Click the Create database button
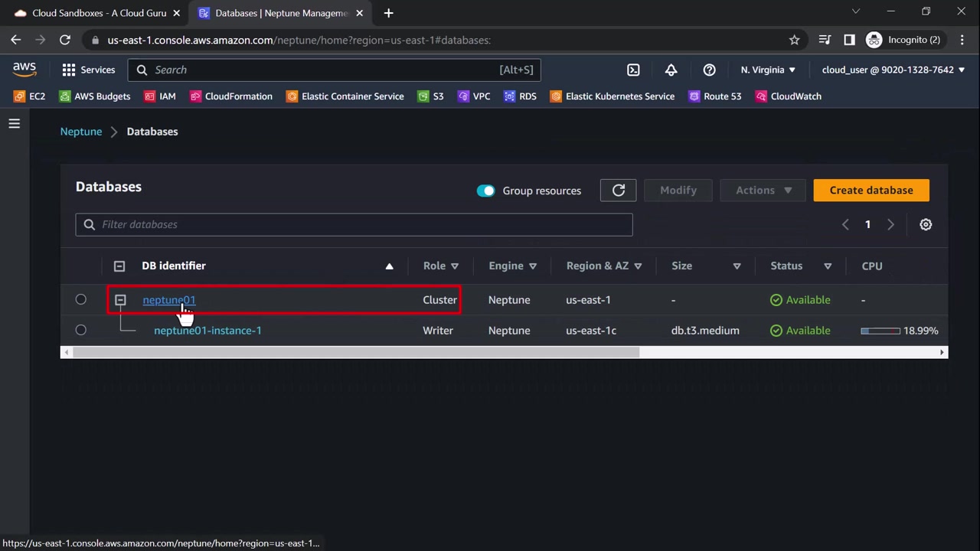This screenshot has height=551, width=980. pyautogui.click(x=871, y=190)
